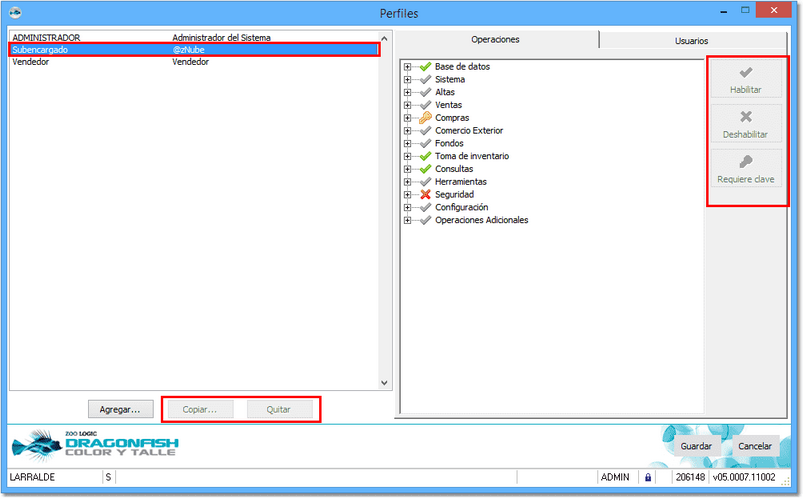Select the ADMINISTRADOR profile row
Screen dimensions: 803x499
pyautogui.click(x=194, y=37)
